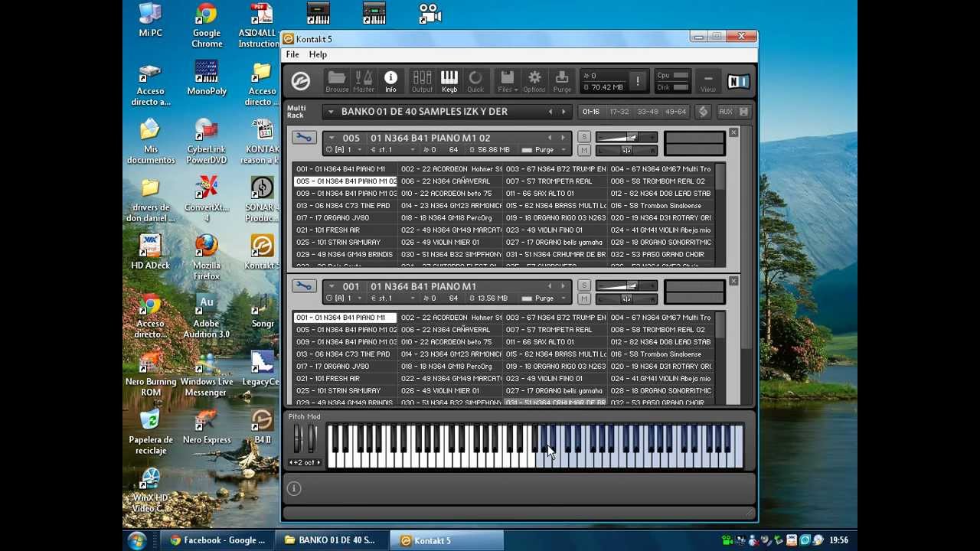Open wrench edit mode for instrument 001
This screenshot has width=980, height=551.
(x=304, y=286)
